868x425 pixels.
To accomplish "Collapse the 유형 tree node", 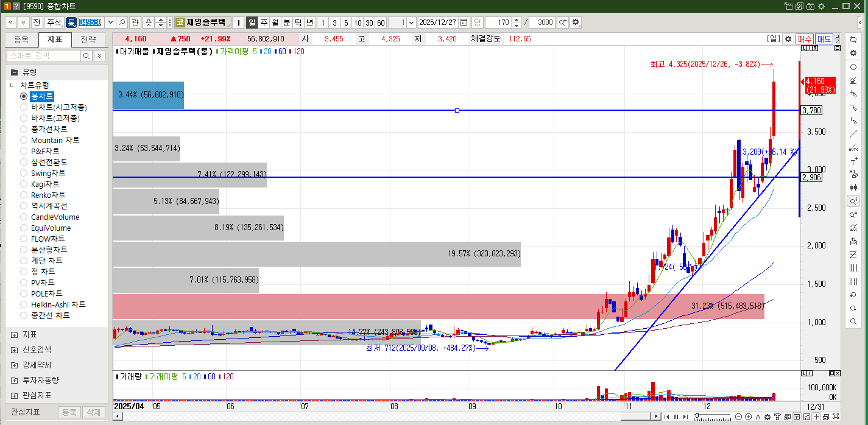I will (14, 72).
